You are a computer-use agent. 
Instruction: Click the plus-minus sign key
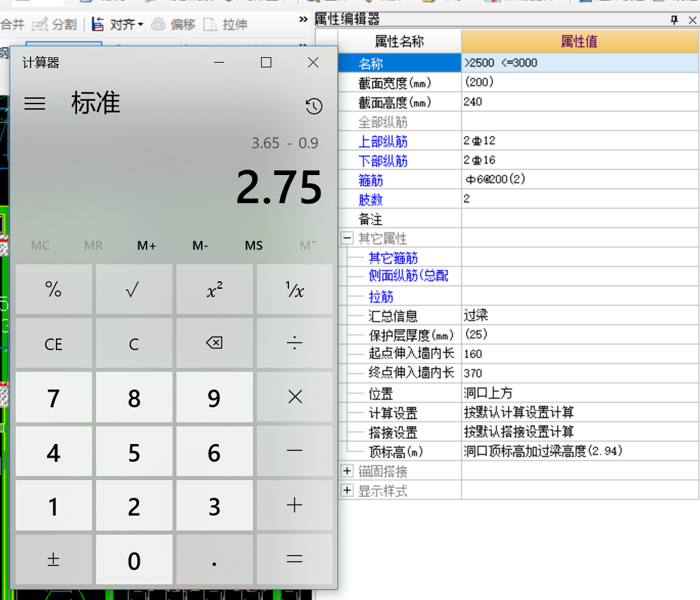coord(54,559)
